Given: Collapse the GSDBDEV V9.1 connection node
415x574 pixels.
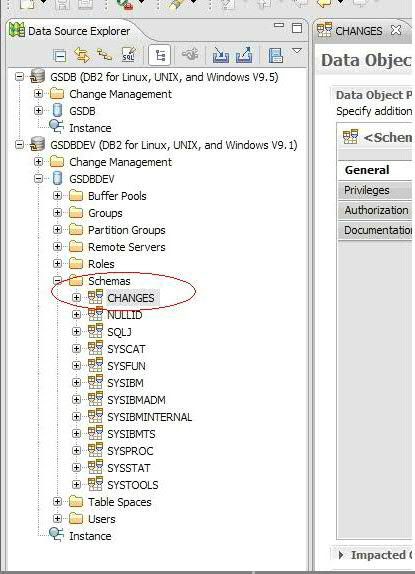Looking at the screenshot, I should pyautogui.click(x=19, y=145).
